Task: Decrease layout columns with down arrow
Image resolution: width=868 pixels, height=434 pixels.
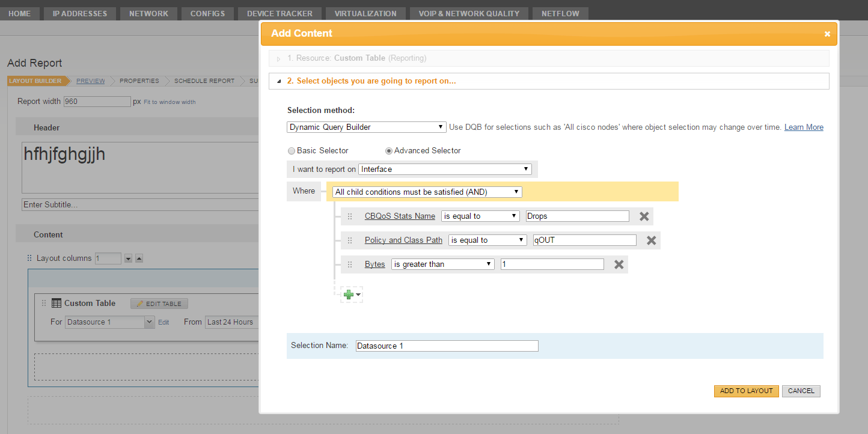Action: (128, 258)
